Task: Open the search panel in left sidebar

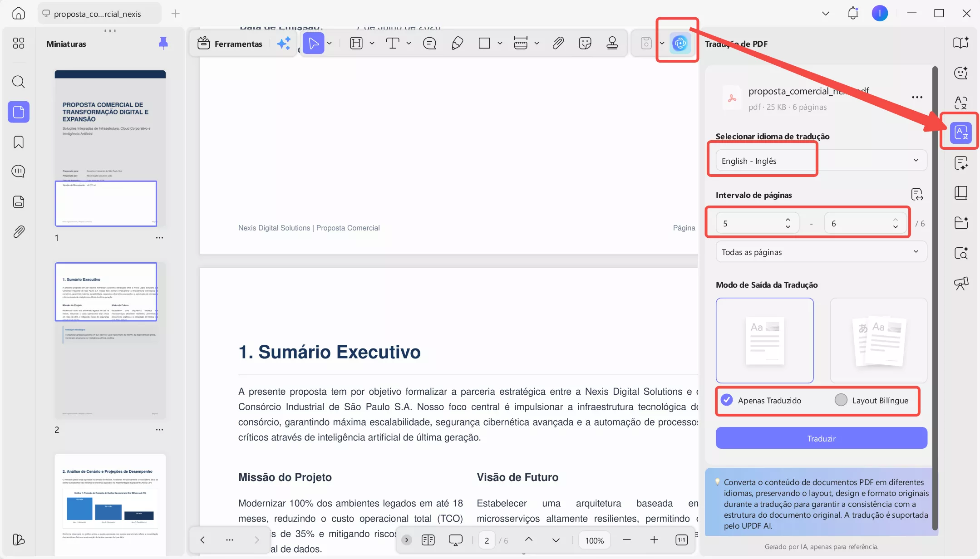Action: point(18,82)
